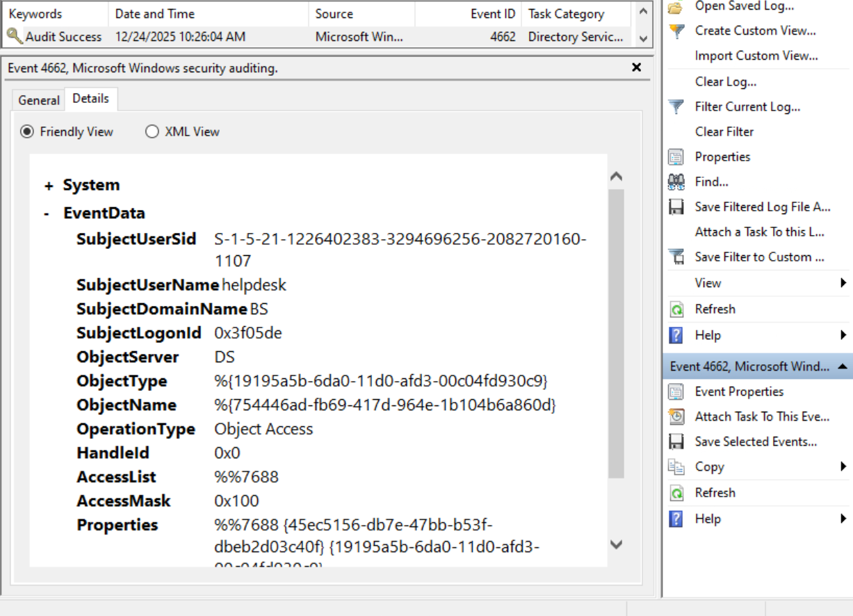
Task: Open the View submenu arrow
Action: 843,283
